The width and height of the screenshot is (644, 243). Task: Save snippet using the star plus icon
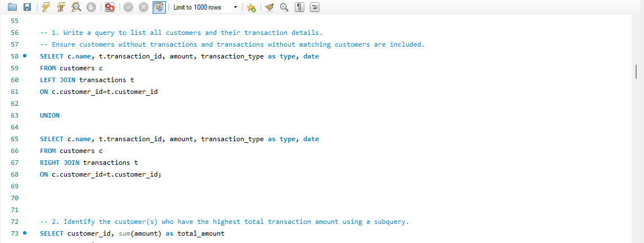tap(252, 7)
